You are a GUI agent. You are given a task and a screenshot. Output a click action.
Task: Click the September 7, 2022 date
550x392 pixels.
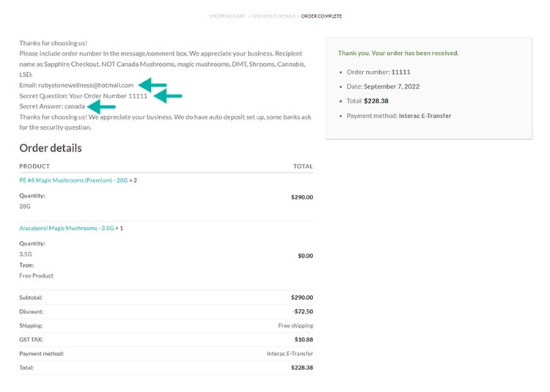tap(394, 86)
